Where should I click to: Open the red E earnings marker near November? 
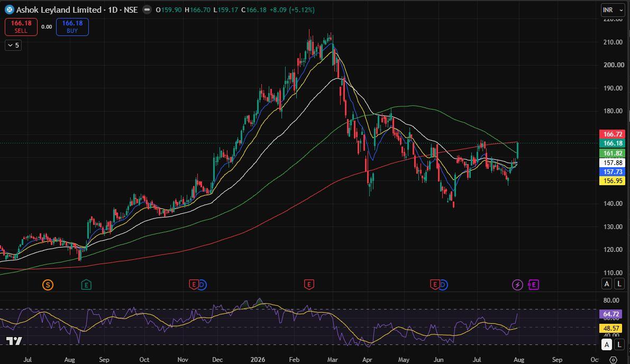194,285
